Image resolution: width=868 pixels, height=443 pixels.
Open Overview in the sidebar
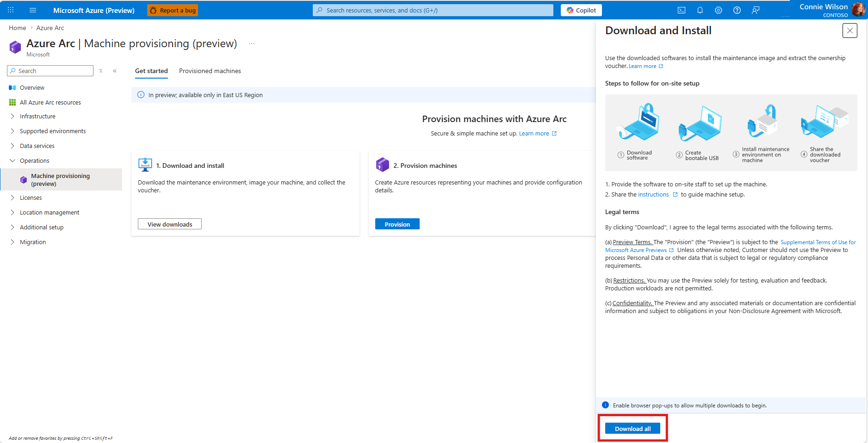32,87
